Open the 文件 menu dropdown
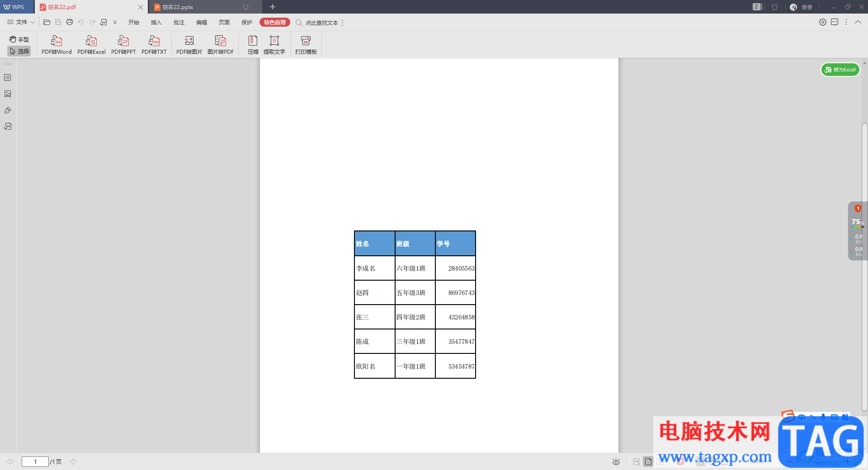Screen dimensions: 868x470 [21, 22]
